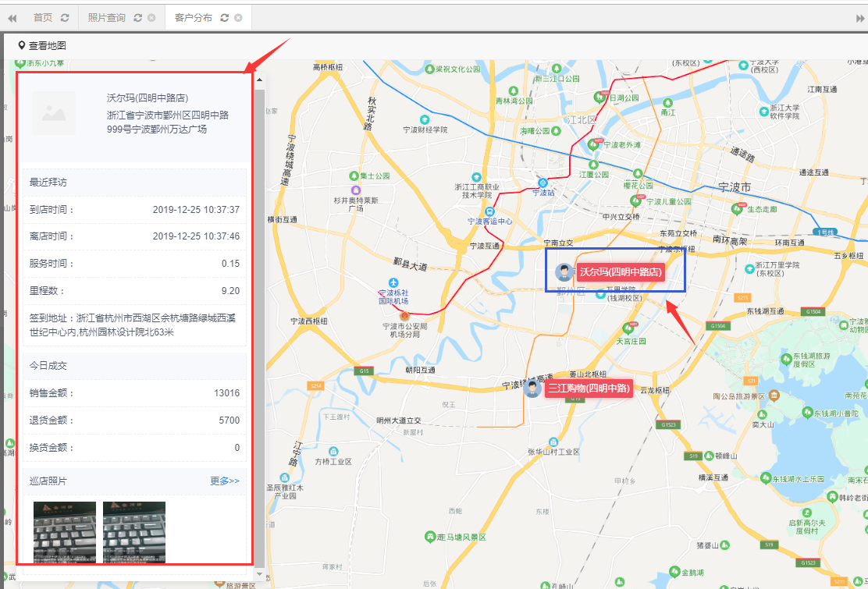The width and height of the screenshot is (868, 589).
Task: Click the location pin icon beside 查看地图
Action: (x=22, y=45)
